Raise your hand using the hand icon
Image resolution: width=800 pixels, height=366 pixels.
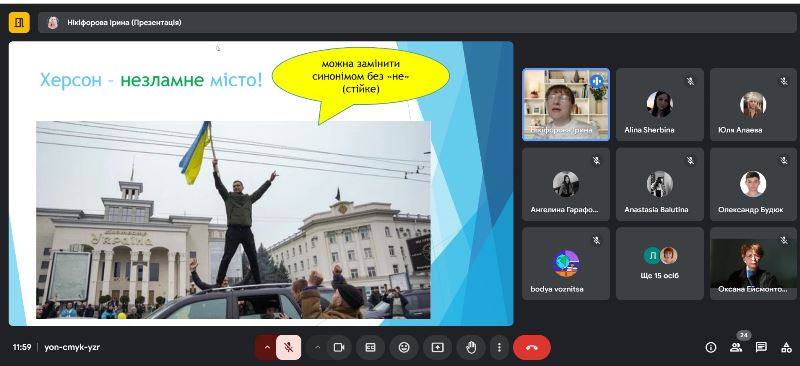click(x=471, y=348)
